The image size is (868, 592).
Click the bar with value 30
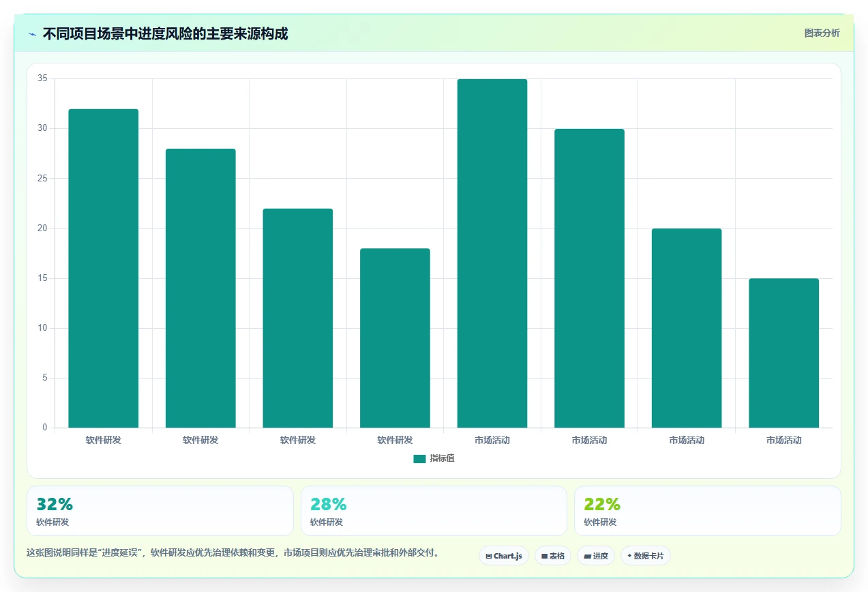point(589,278)
